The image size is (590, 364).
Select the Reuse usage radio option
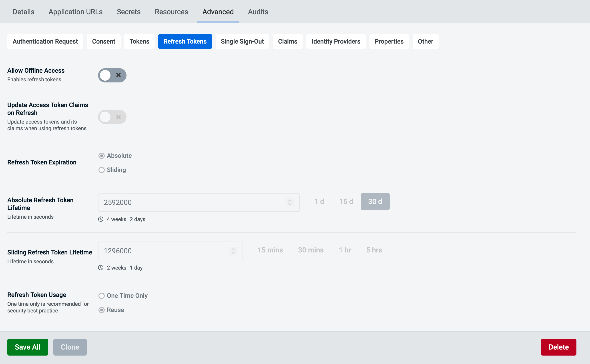[102, 310]
